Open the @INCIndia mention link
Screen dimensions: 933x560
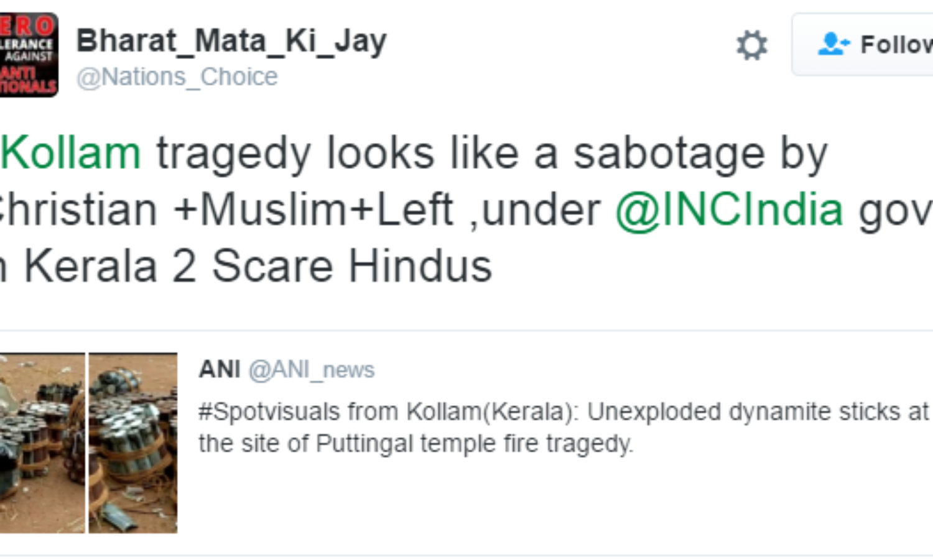coord(729,209)
